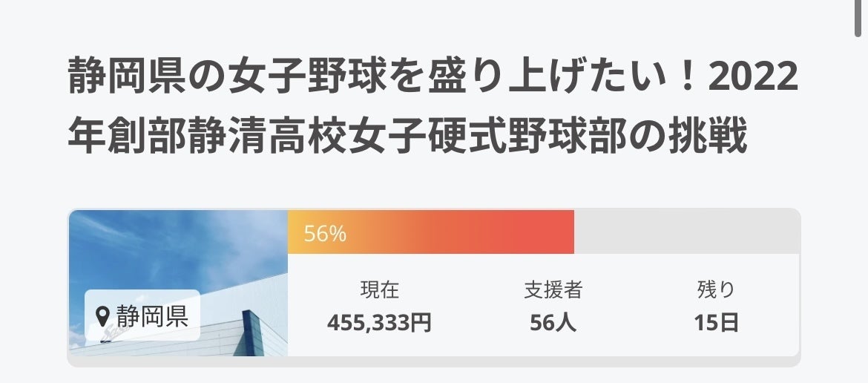Click the location pin icon

(104, 317)
